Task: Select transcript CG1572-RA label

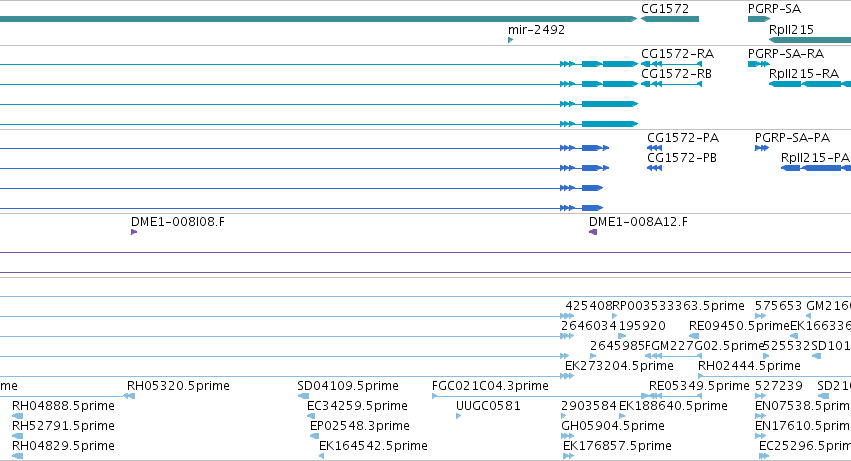Action: [677, 54]
